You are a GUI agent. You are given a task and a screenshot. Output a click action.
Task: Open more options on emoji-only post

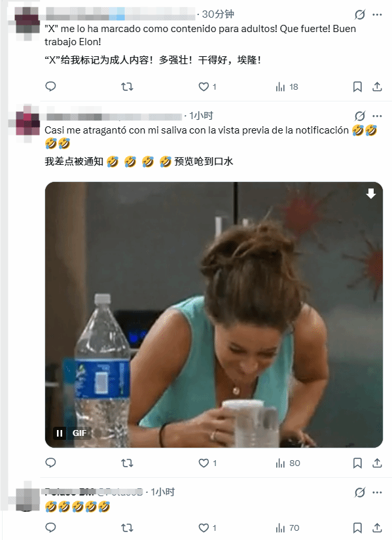click(377, 492)
